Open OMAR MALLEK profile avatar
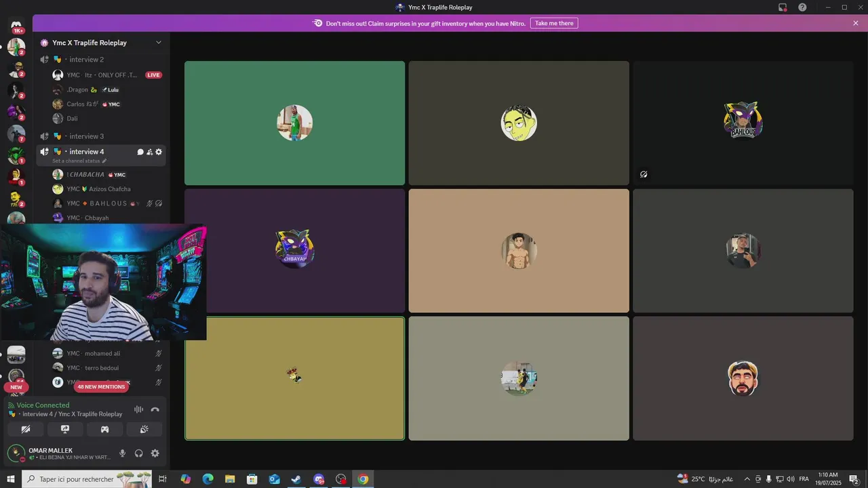Viewport: 868px width, 488px height. [16, 453]
